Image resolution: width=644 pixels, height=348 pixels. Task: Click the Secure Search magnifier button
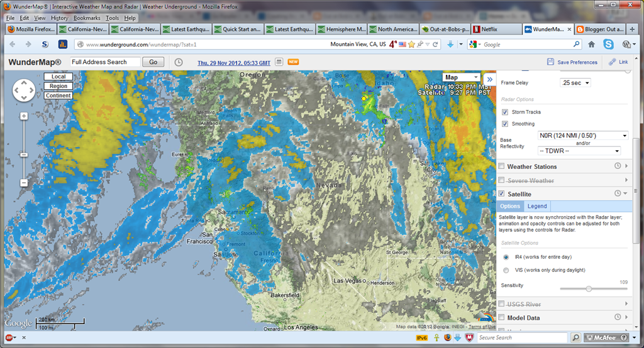click(x=576, y=338)
